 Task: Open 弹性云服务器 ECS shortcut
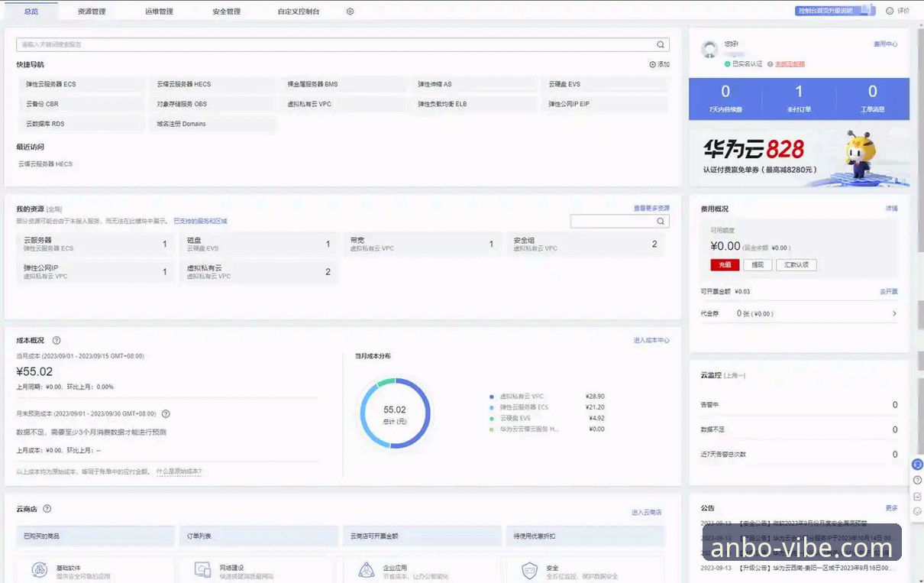point(80,84)
